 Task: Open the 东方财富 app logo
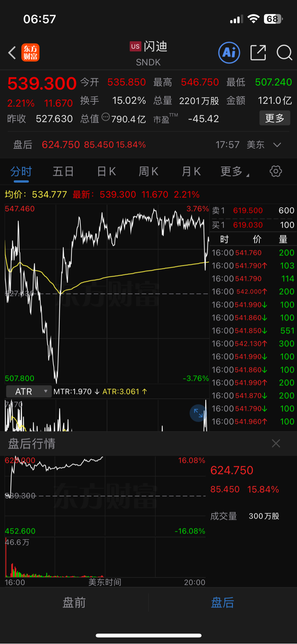[31, 53]
